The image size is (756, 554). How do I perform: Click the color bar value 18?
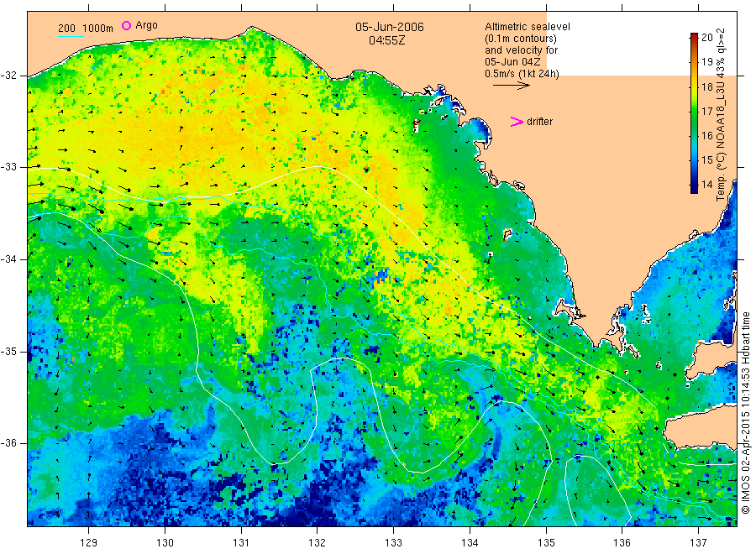pos(706,86)
